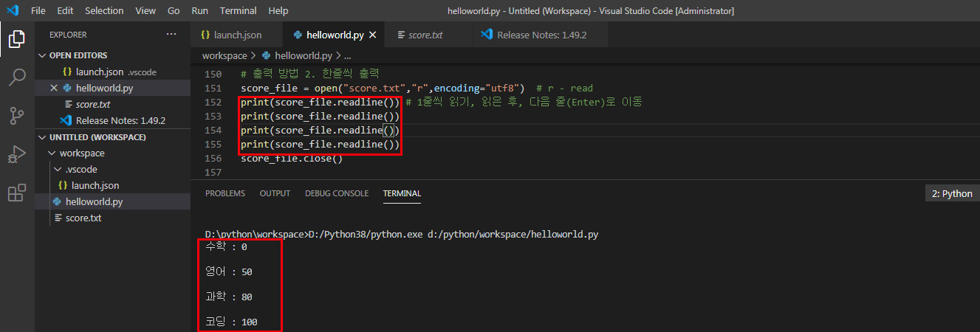Switch to the score.txt editor tab
Viewport: 980px width, 332px height.
(x=429, y=35)
